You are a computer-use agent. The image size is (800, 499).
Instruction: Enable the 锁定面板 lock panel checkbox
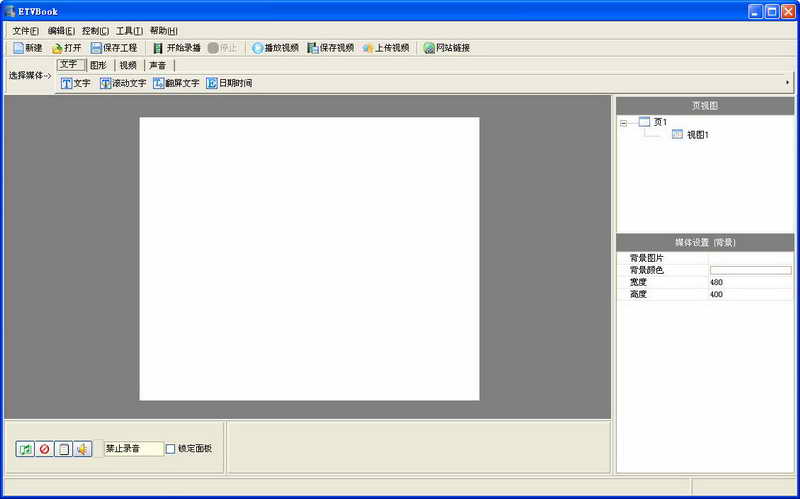click(170, 449)
